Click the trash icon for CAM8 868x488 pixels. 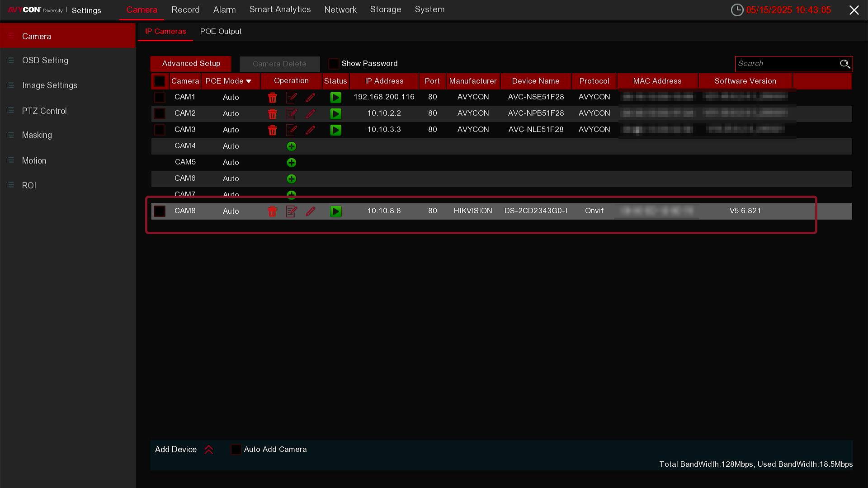click(272, 211)
